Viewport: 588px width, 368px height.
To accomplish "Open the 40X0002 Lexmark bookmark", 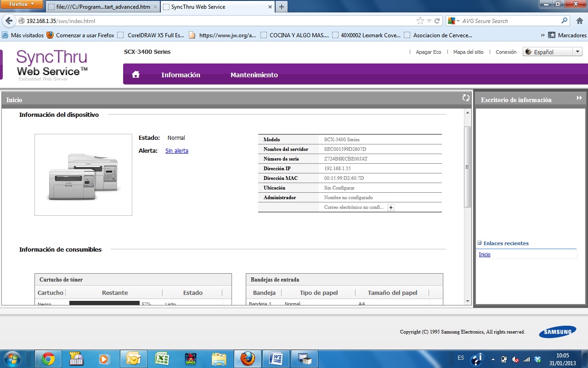I will tap(366, 35).
